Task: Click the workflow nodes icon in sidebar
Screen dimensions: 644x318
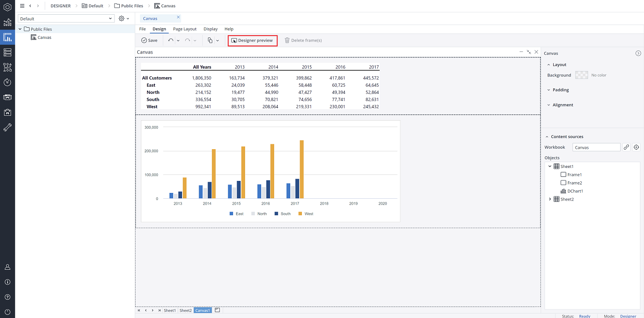Action: 7,67
